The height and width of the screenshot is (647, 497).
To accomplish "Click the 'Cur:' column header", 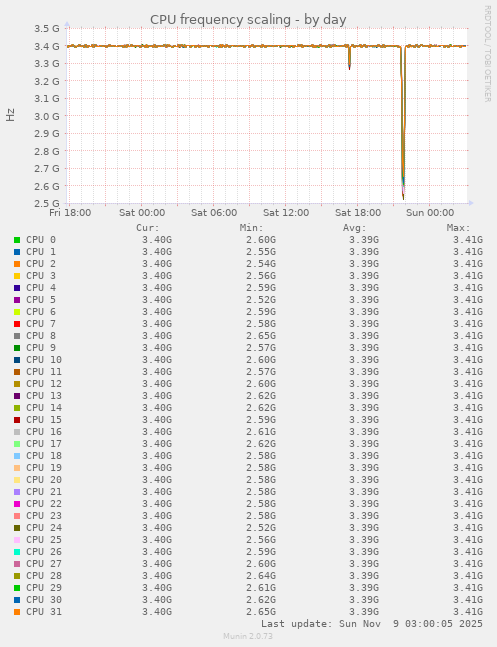I will click(148, 228).
